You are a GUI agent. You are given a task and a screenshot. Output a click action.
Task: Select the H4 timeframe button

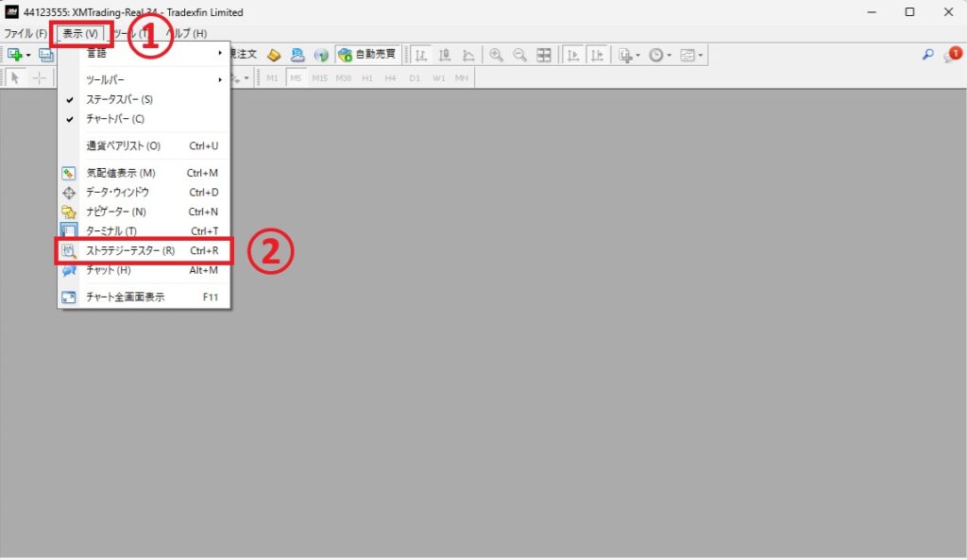(390, 77)
